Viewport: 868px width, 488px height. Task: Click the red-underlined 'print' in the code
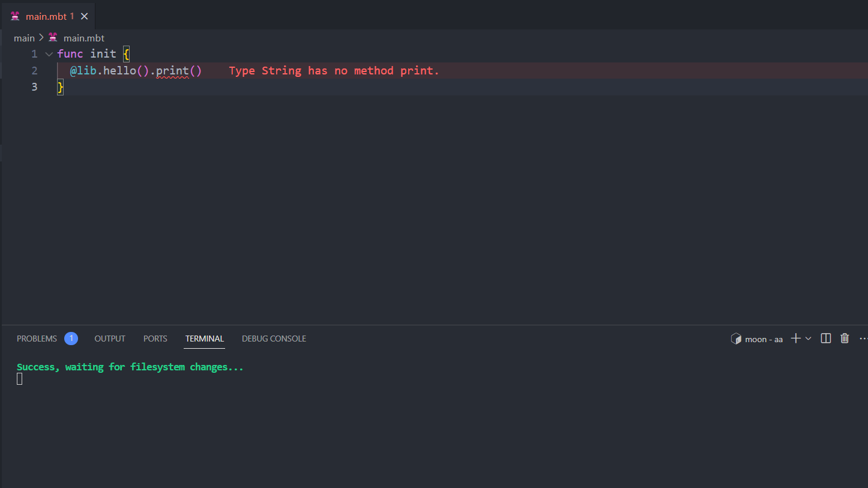click(175, 70)
